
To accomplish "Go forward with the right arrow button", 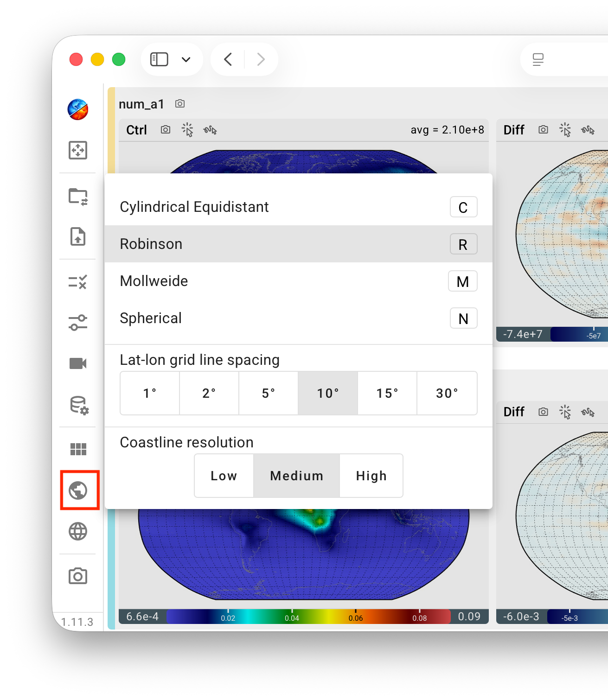I will pyautogui.click(x=261, y=59).
